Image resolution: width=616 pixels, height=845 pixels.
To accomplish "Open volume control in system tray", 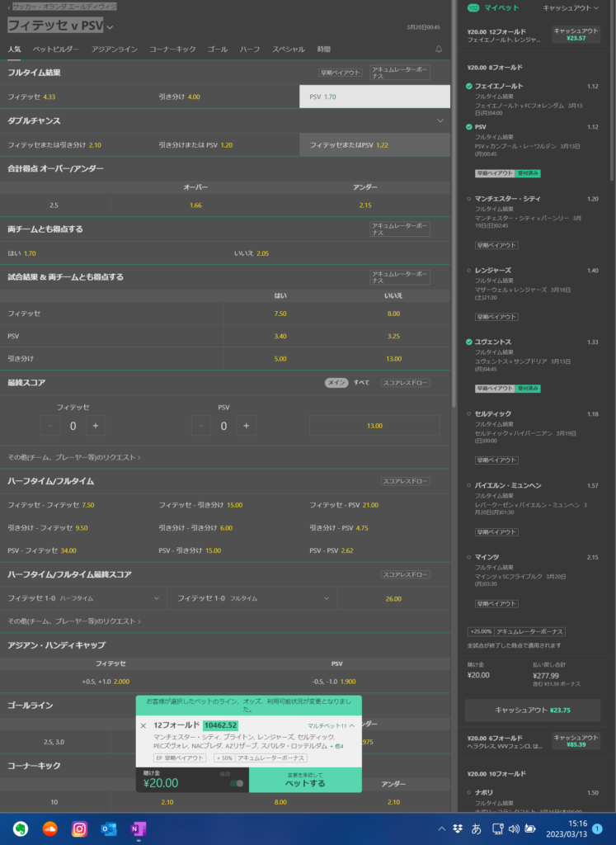I will 514,828.
